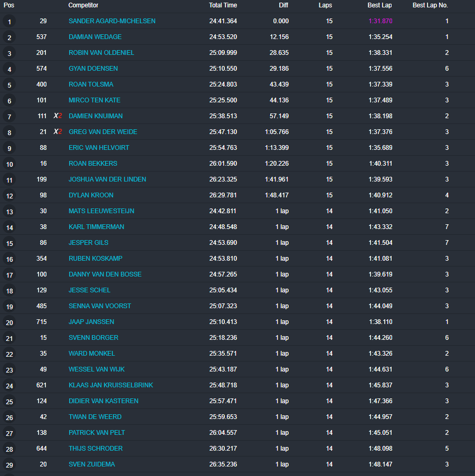The width and height of the screenshot is (475, 476).
Task: Click the position 29 circle badge
Action: click(x=9, y=465)
